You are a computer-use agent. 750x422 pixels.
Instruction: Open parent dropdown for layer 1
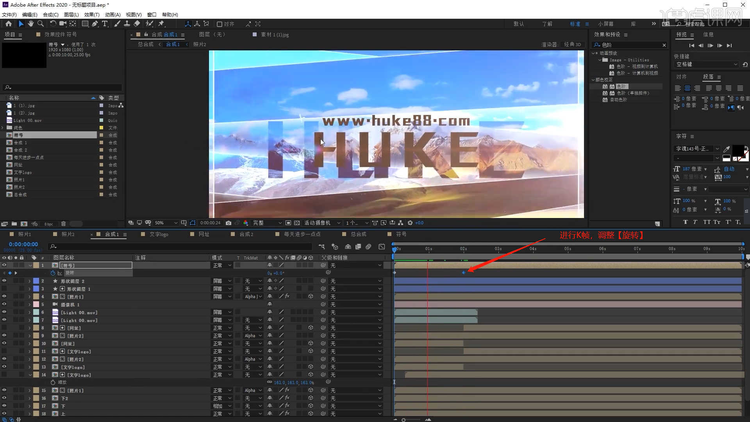click(355, 265)
